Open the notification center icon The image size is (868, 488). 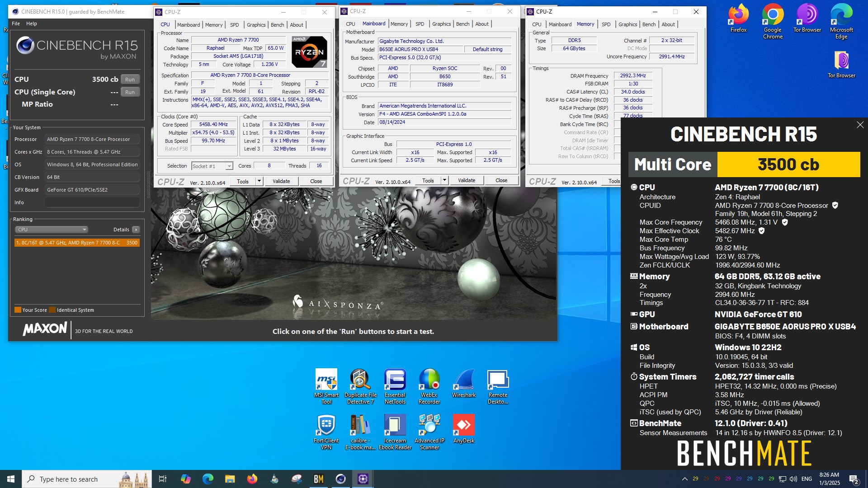coord(854,479)
